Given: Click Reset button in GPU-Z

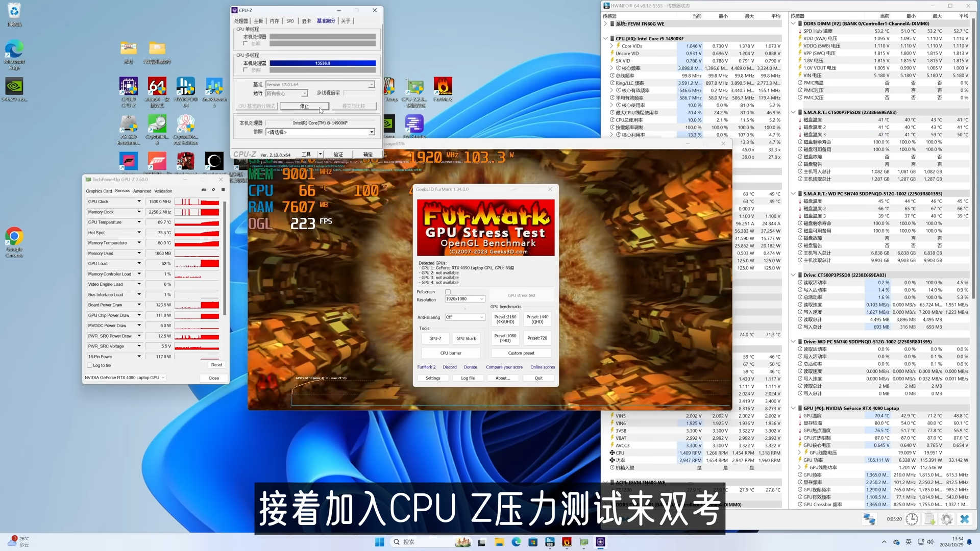Looking at the screenshot, I should (x=216, y=365).
